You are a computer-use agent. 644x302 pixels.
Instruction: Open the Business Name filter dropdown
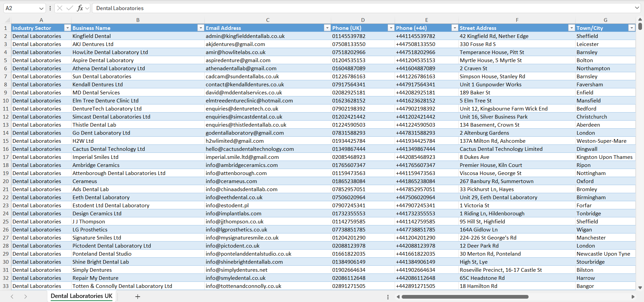201,28
